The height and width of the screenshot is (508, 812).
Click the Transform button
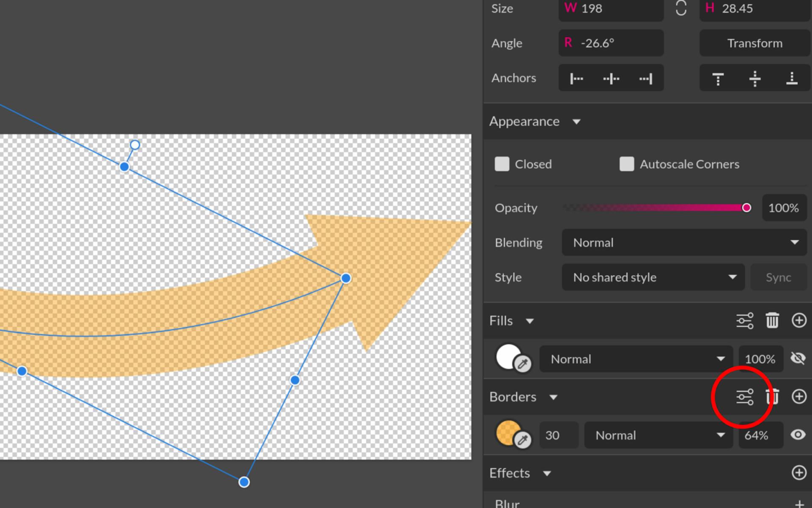(754, 43)
